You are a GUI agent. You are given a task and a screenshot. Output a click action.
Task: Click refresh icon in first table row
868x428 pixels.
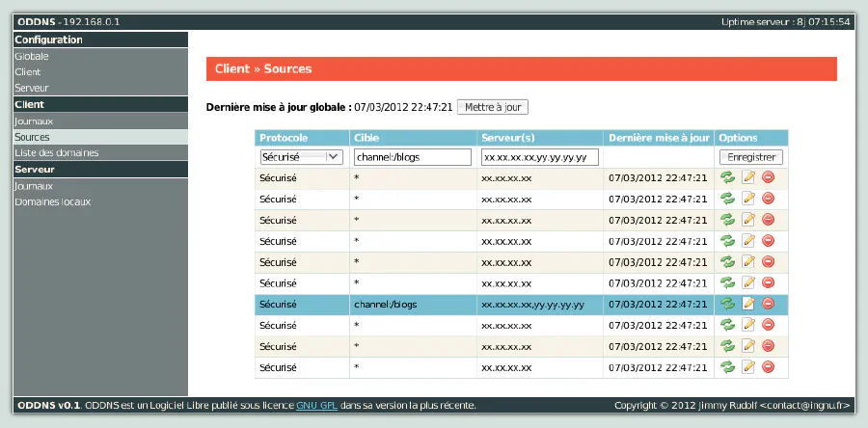point(727,177)
